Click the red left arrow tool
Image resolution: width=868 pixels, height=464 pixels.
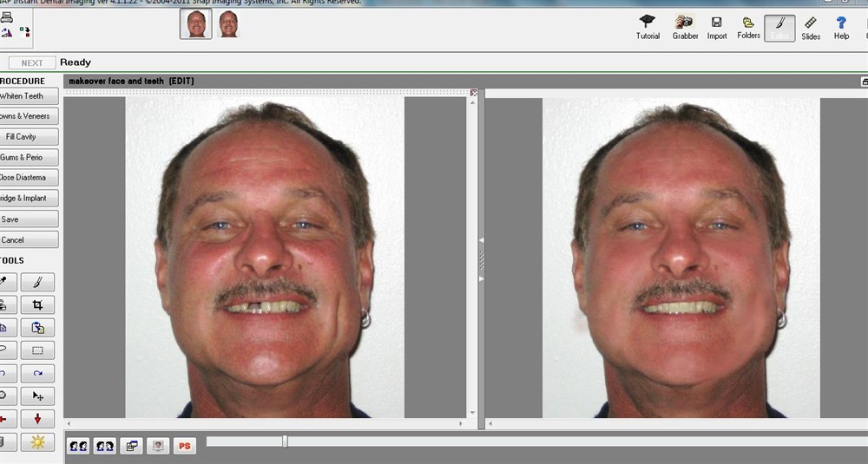coord(8,419)
